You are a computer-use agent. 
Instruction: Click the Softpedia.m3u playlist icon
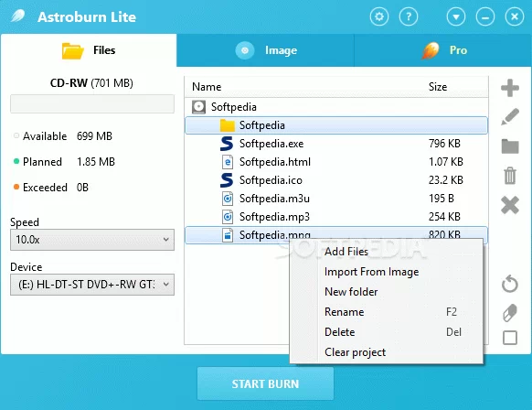pyautogui.click(x=228, y=199)
